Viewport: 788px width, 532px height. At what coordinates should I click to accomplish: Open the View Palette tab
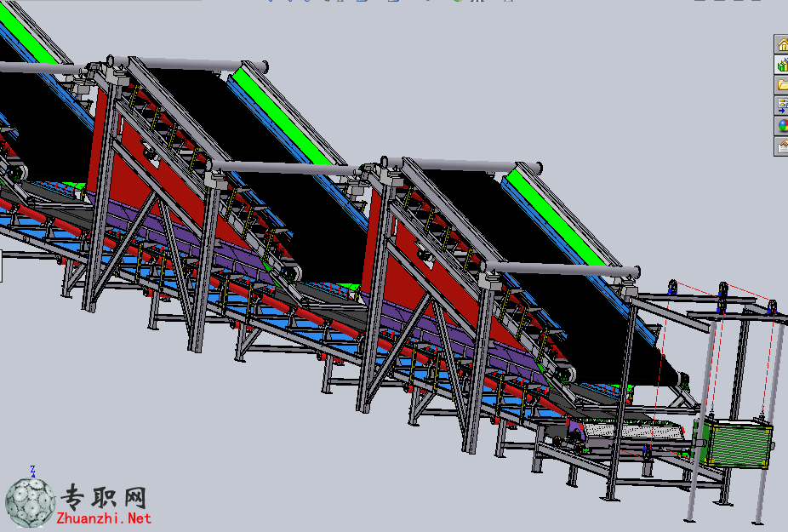pos(781,106)
